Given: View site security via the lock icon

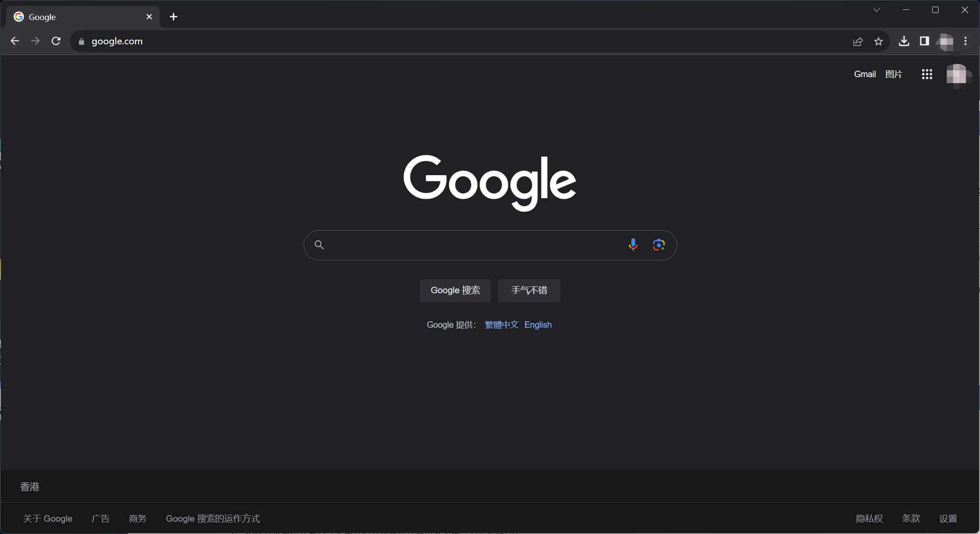Looking at the screenshot, I should 81,41.
